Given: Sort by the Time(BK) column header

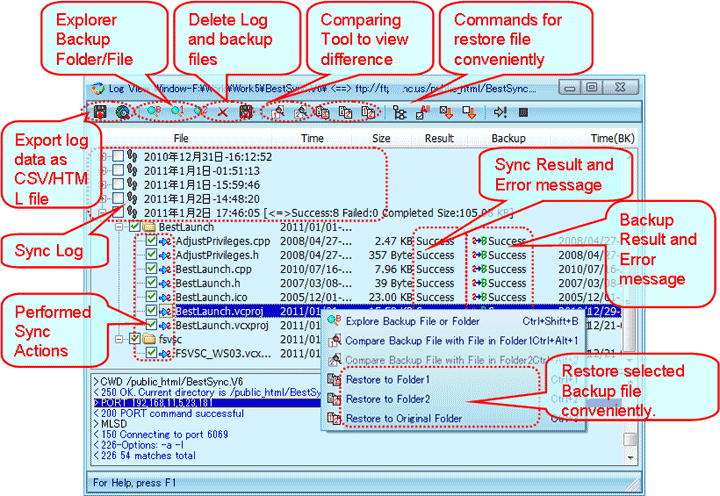Looking at the screenshot, I should click(593, 138).
